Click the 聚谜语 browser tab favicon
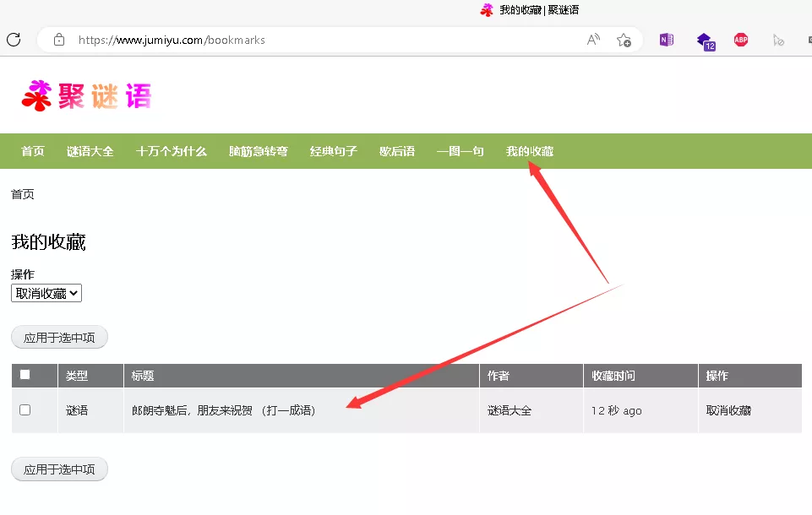The image size is (812, 515). point(485,11)
